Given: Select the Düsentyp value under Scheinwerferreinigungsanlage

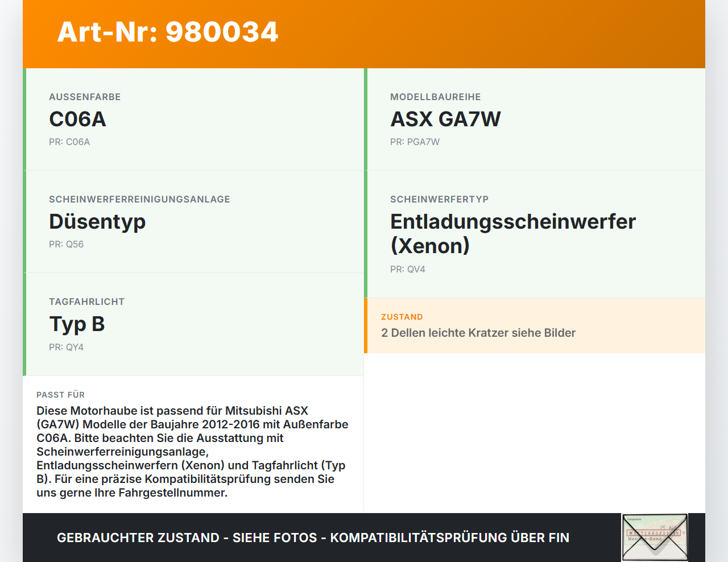Looking at the screenshot, I should click(x=97, y=222).
